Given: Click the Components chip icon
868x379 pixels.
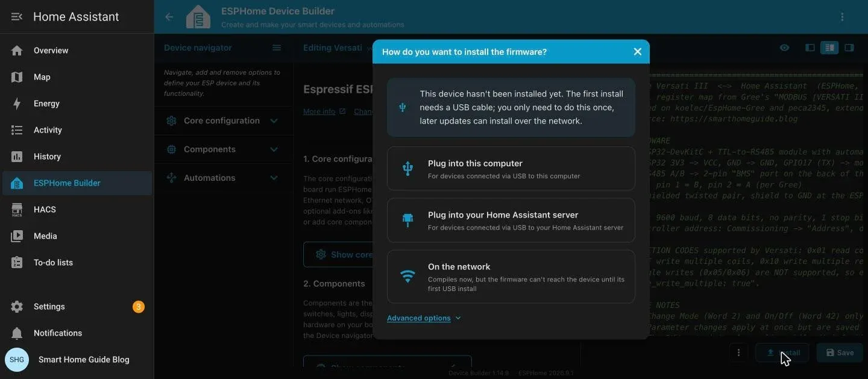Looking at the screenshot, I should [x=172, y=149].
